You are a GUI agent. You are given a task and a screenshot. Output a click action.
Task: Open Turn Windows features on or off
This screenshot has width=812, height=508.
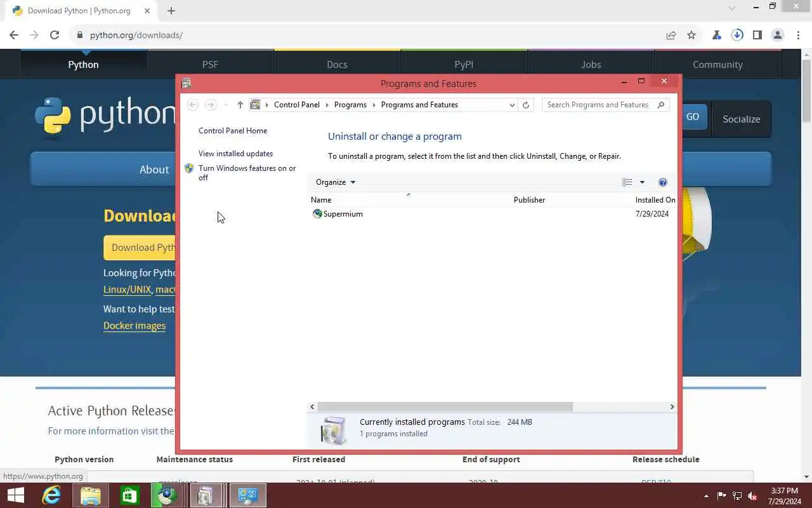(247, 173)
